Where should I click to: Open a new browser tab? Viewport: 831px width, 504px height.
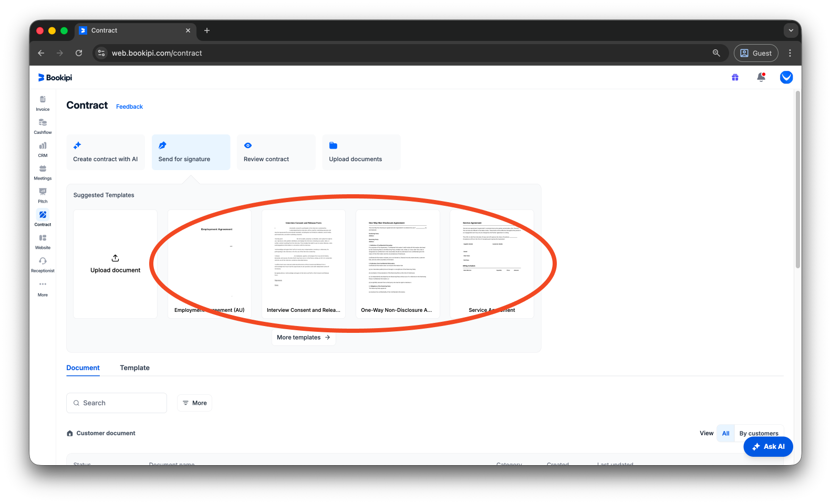click(207, 30)
